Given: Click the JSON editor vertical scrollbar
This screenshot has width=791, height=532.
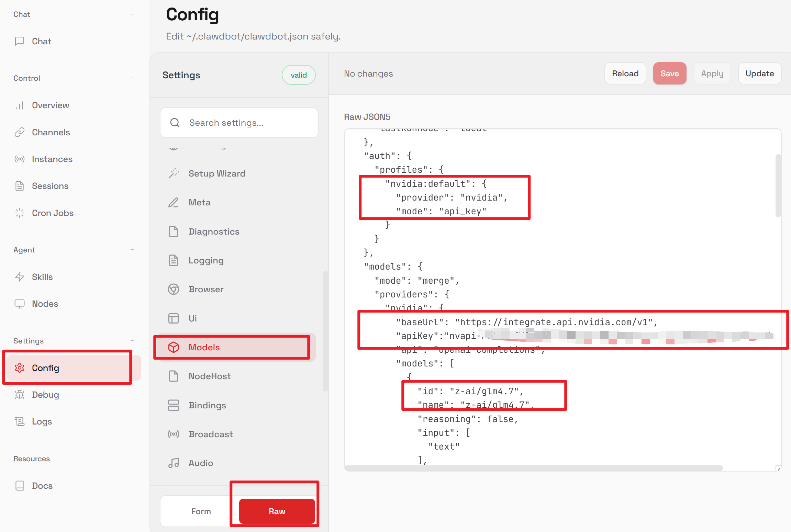Looking at the screenshot, I should (x=778, y=186).
